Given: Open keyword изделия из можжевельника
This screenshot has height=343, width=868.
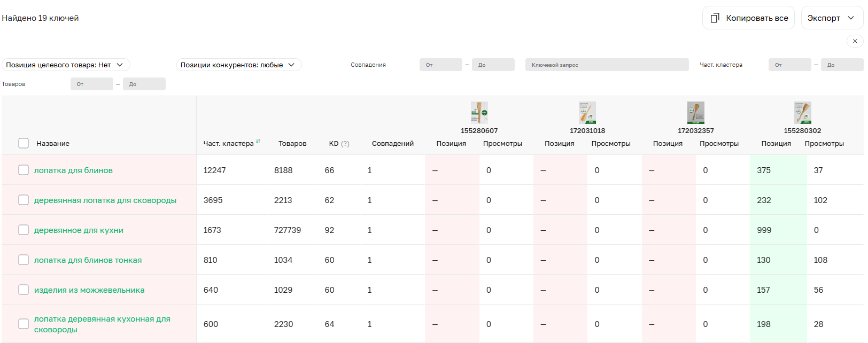Looking at the screenshot, I should 89,290.
